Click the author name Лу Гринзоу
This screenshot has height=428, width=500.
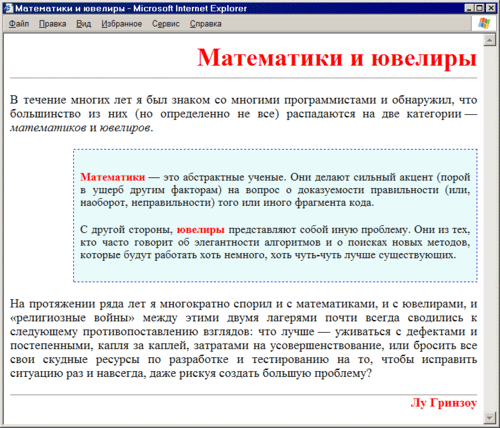(x=444, y=403)
